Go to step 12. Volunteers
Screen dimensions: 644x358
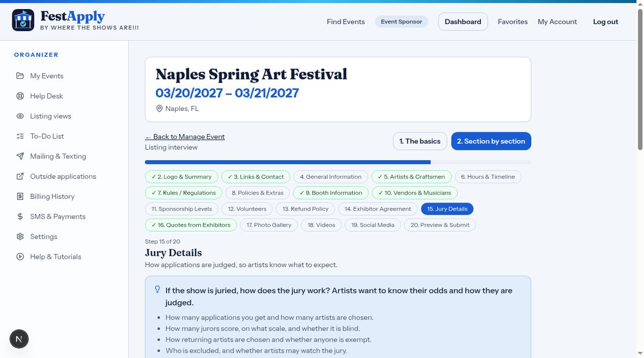pos(247,209)
